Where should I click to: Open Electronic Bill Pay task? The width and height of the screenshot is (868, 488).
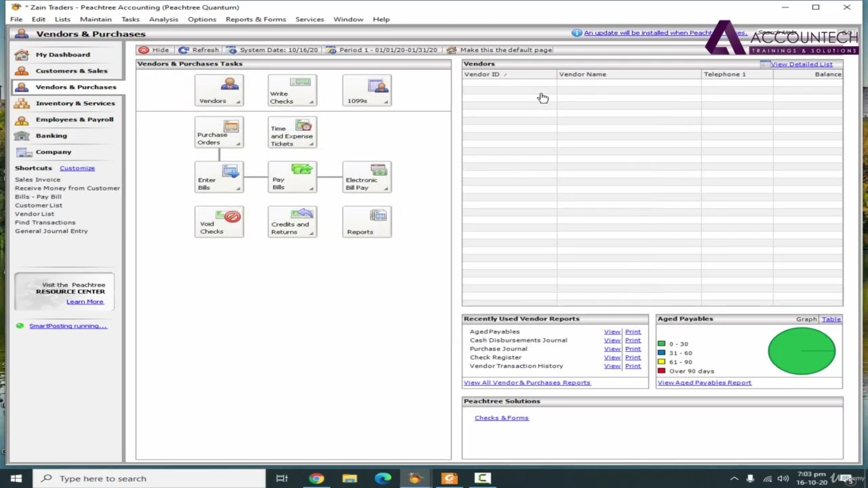point(367,178)
